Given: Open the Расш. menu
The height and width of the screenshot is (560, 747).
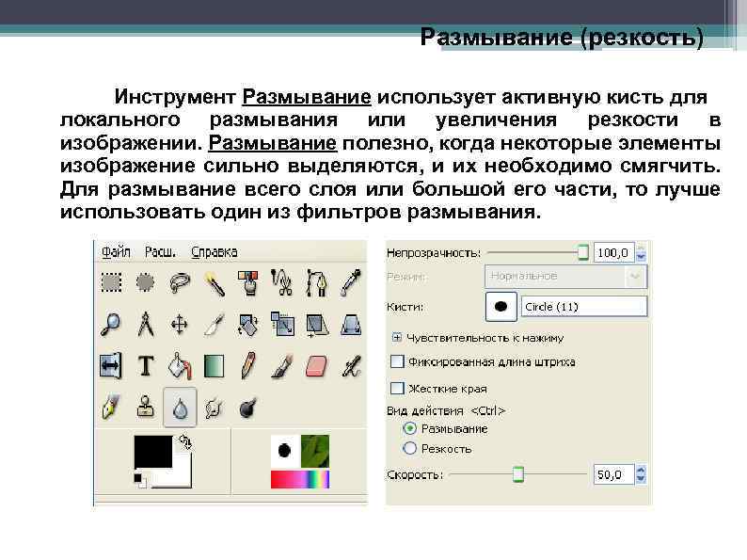Looking at the screenshot, I should [x=160, y=251].
